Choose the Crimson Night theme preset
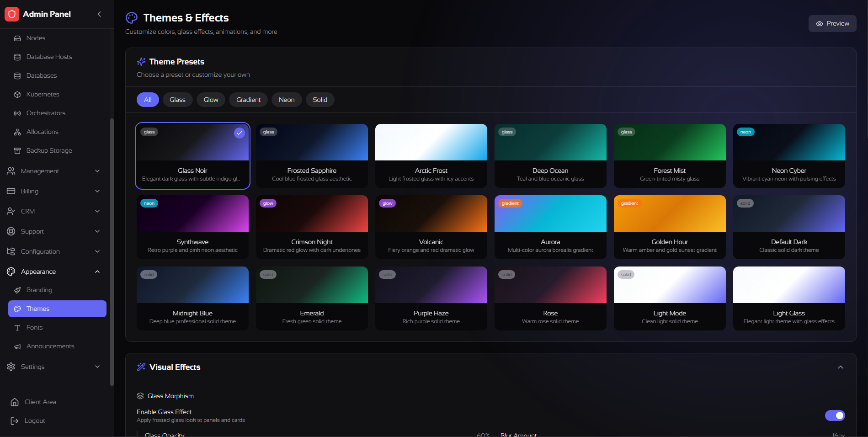This screenshot has width=868, height=437. click(312, 227)
